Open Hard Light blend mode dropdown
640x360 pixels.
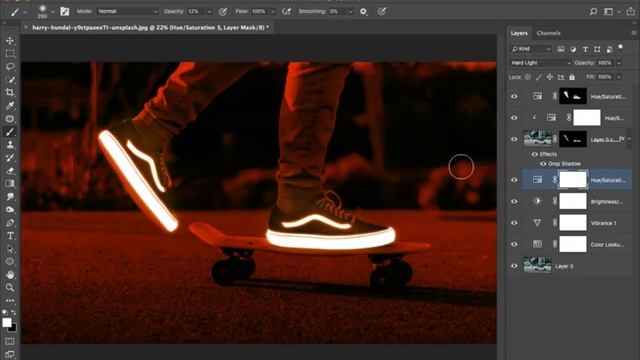coord(540,63)
